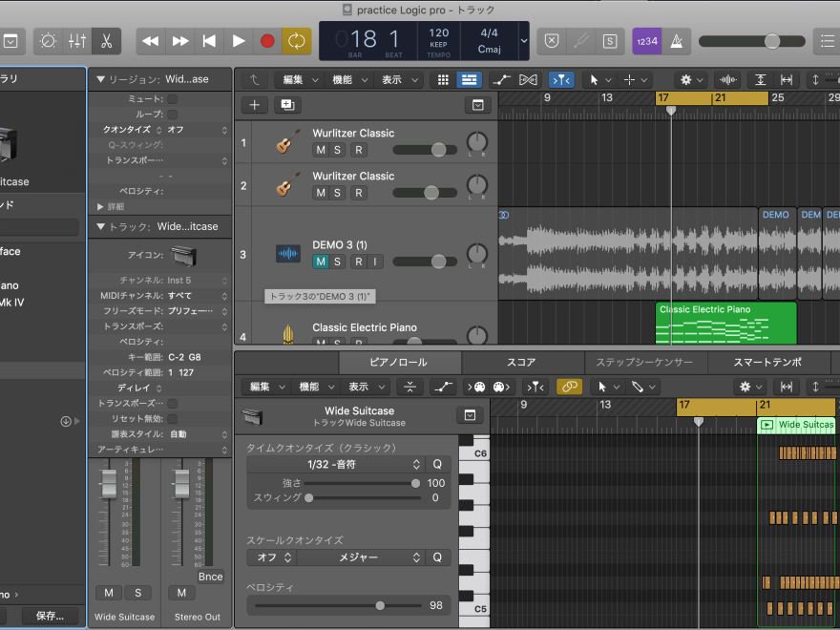Click the tracks area back-arrow icon
Image resolution: width=840 pixels, height=630 pixels.
(x=255, y=80)
